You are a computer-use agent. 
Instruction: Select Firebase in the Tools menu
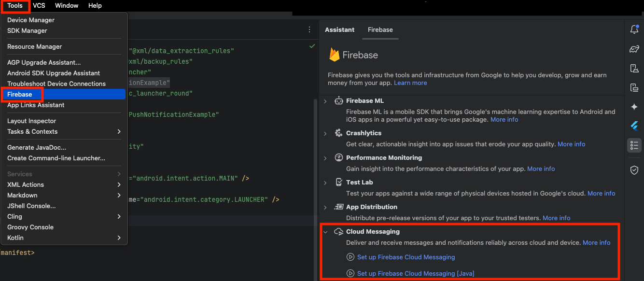tap(20, 94)
